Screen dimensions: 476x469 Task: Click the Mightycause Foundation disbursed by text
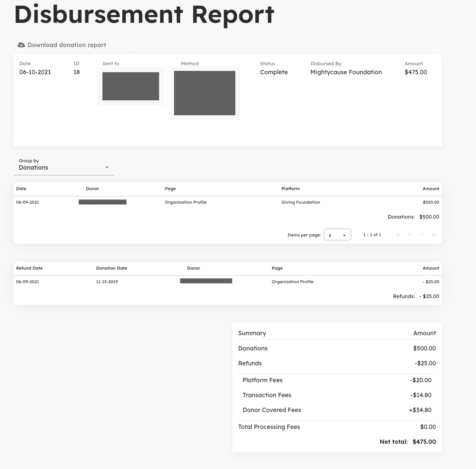(346, 72)
